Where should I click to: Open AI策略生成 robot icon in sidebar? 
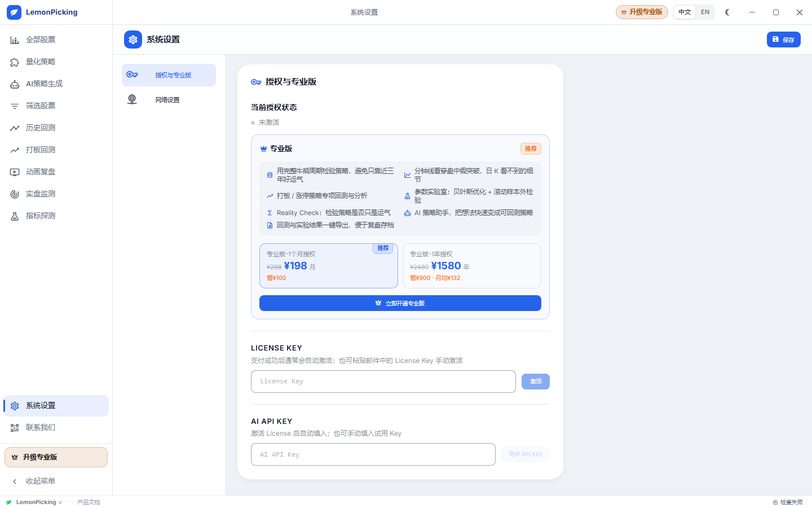point(15,84)
